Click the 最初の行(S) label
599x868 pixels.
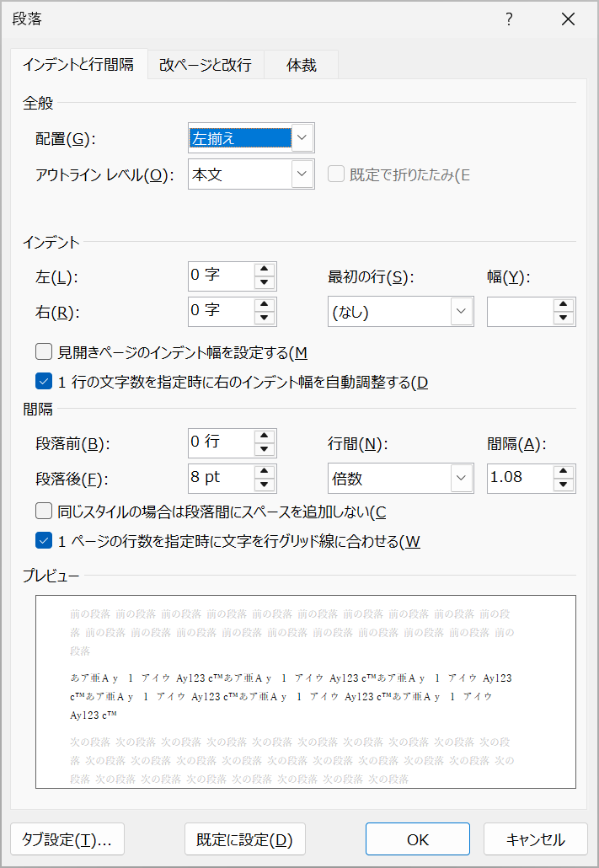371,276
